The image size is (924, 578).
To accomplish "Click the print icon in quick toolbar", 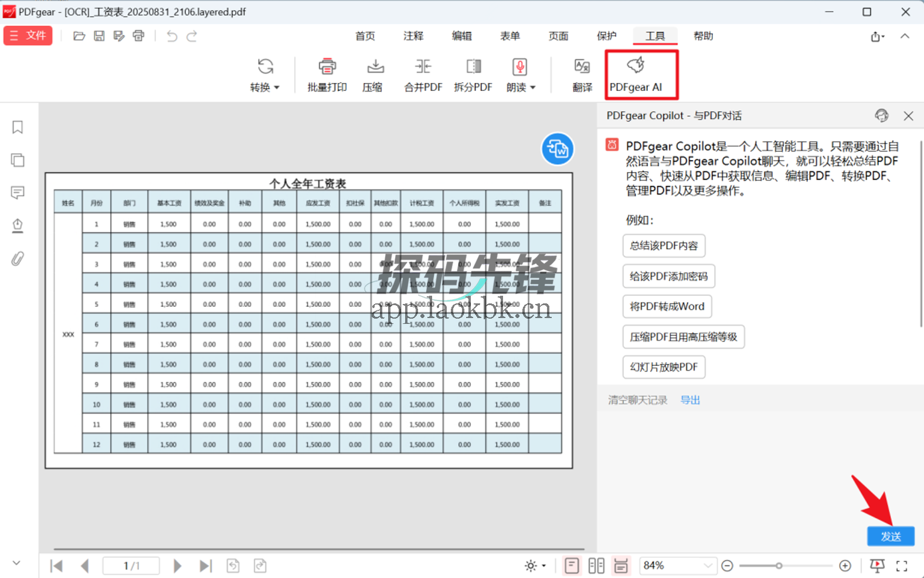I will 138,36.
